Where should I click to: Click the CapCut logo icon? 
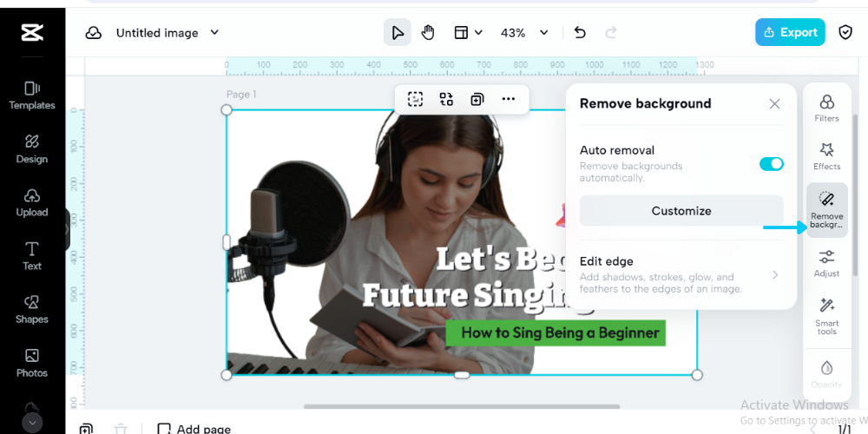[x=32, y=33]
